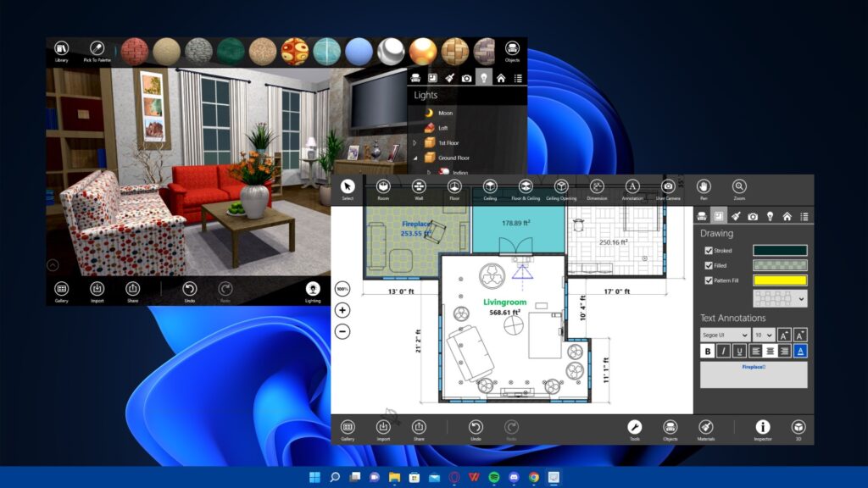Collapse the Ground Floor lights group
Screen dimensions: 868x488
(x=415, y=158)
